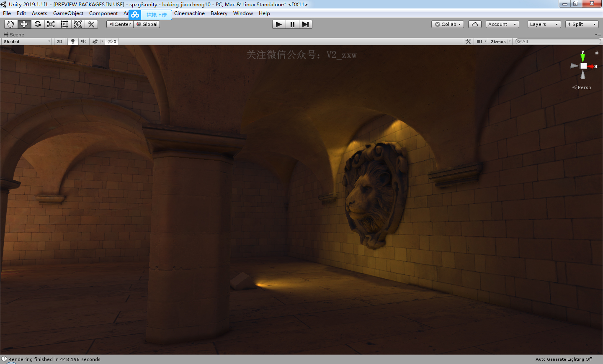
Task: Open the Window menu
Action: click(x=243, y=13)
